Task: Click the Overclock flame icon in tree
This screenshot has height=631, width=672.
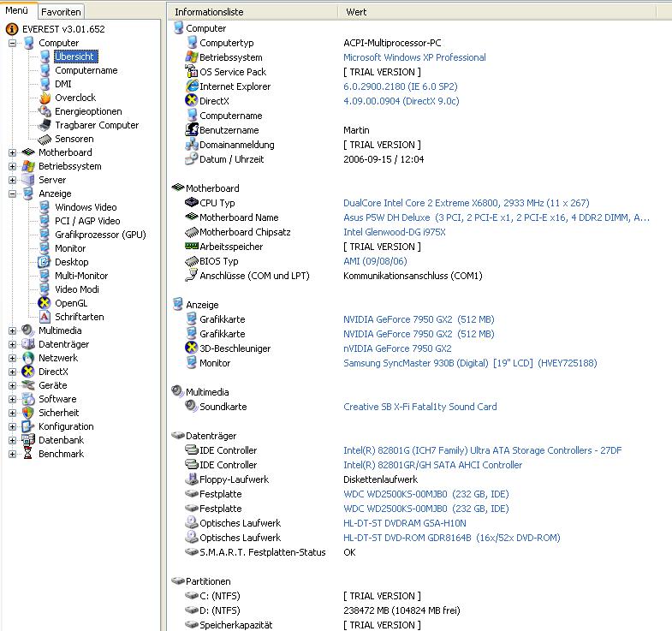Action: tap(45, 98)
